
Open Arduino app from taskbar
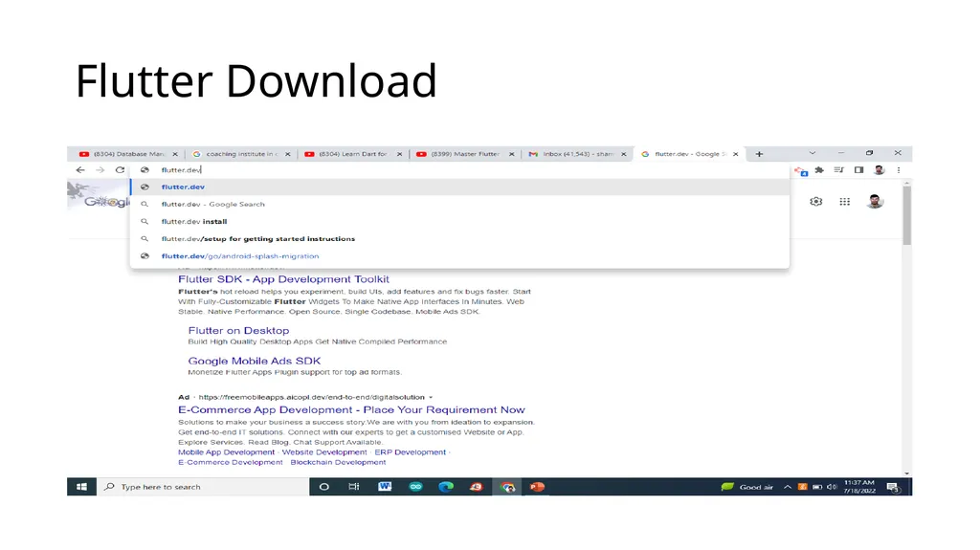click(415, 487)
